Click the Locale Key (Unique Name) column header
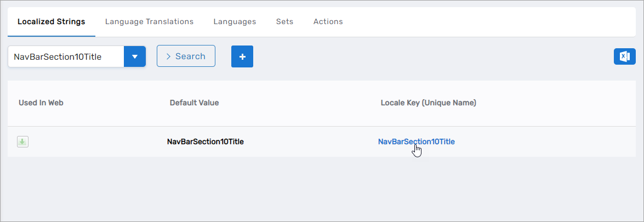The image size is (644, 222). point(428,103)
